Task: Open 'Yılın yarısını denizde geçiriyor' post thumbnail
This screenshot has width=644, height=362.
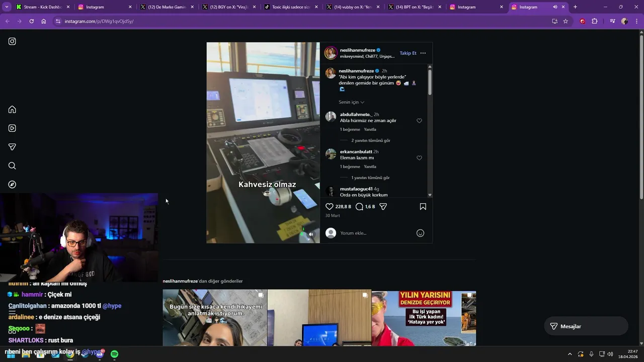Action: [x=424, y=318]
